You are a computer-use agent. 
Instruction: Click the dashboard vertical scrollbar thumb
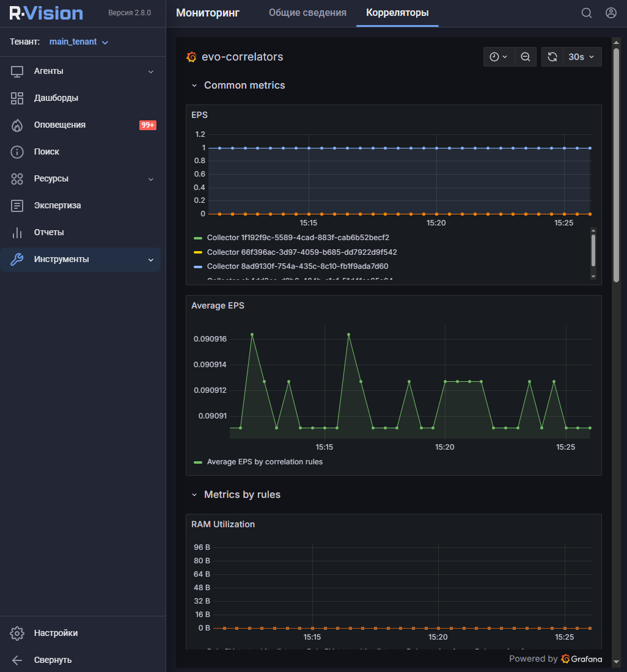[x=616, y=165]
